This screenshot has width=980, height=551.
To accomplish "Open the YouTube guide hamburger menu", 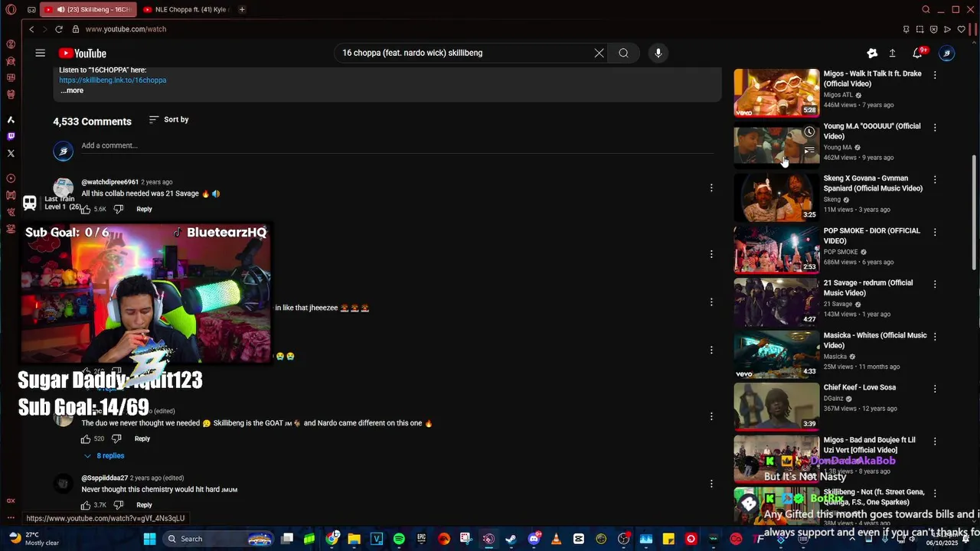I will coord(40,53).
